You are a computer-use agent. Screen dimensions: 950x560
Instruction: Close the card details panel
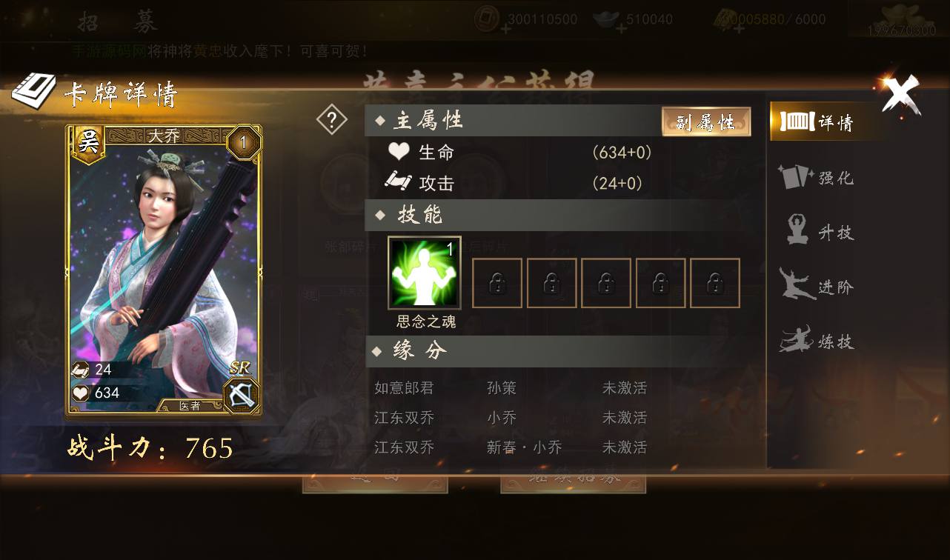pyautogui.click(x=900, y=93)
